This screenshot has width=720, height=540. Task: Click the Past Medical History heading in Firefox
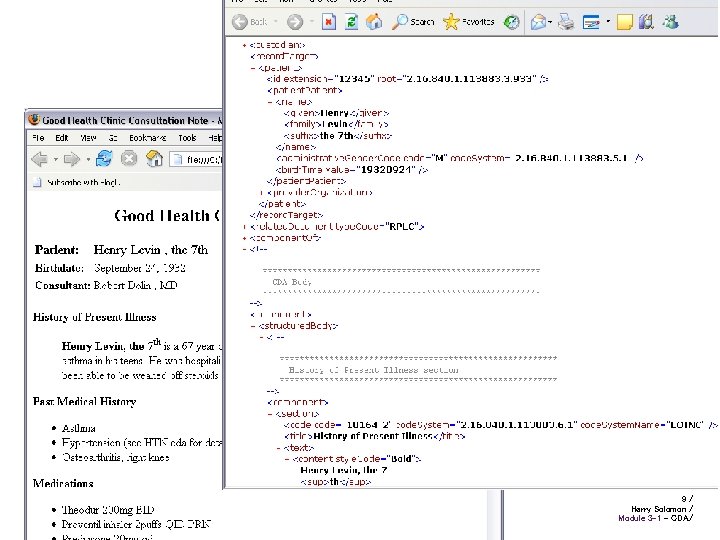click(84, 401)
